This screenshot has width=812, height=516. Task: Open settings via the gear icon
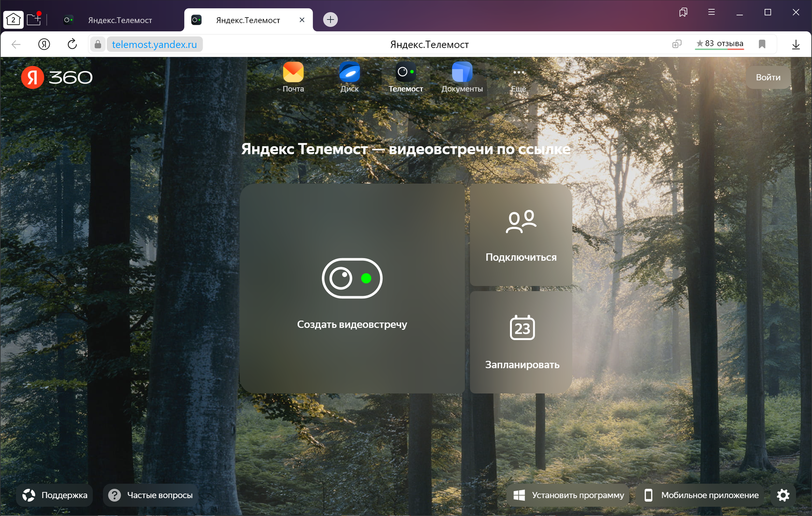pos(783,495)
